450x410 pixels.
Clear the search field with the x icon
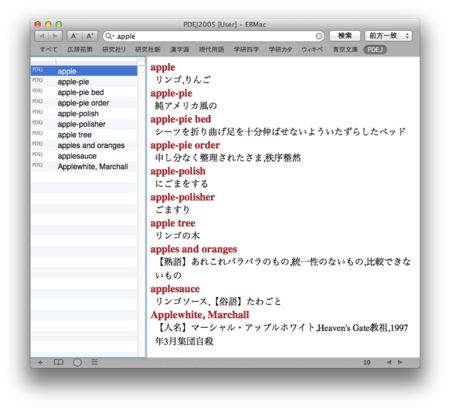(x=319, y=36)
